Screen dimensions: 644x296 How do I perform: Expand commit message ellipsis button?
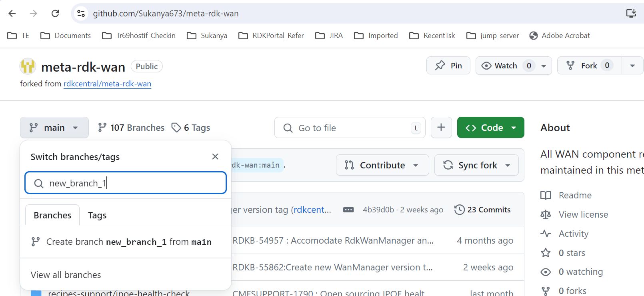[x=348, y=210]
